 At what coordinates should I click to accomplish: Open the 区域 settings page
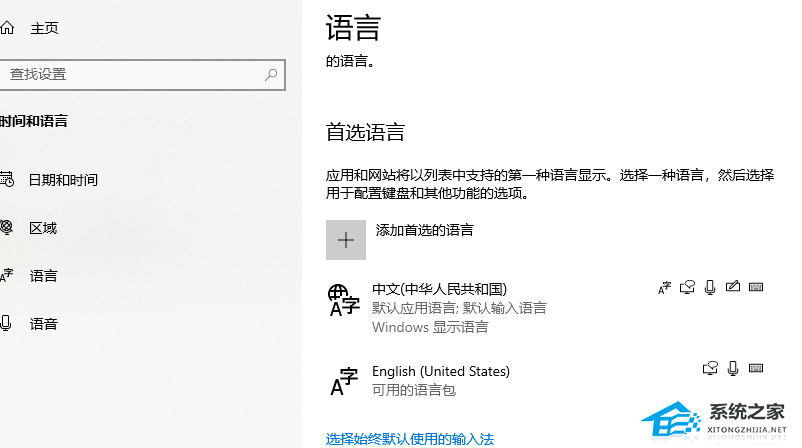click(43, 228)
